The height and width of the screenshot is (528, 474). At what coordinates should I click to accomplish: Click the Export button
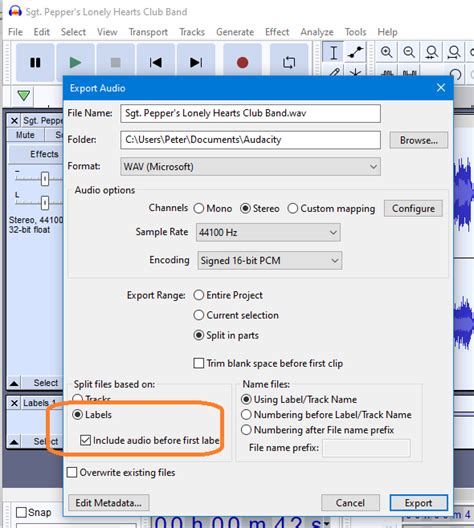(418, 503)
